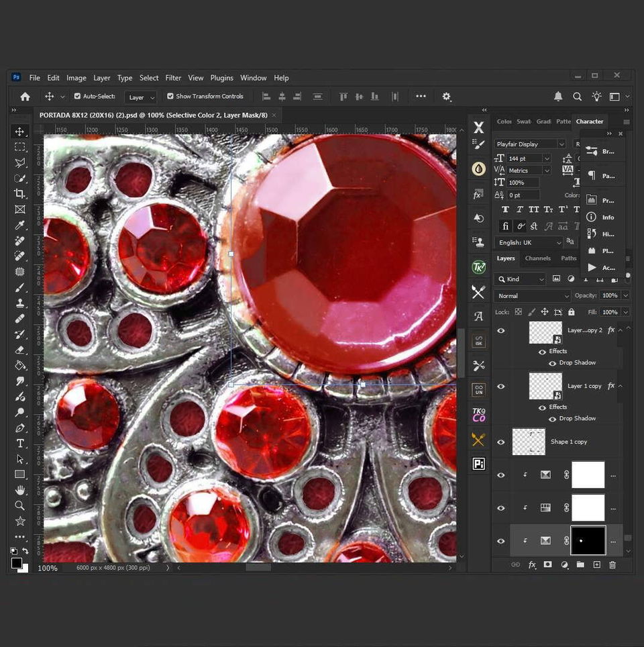Select the Paint Bucket tool
Image resolution: width=644 pixels, height=647 pixels.
click(19, 366)
